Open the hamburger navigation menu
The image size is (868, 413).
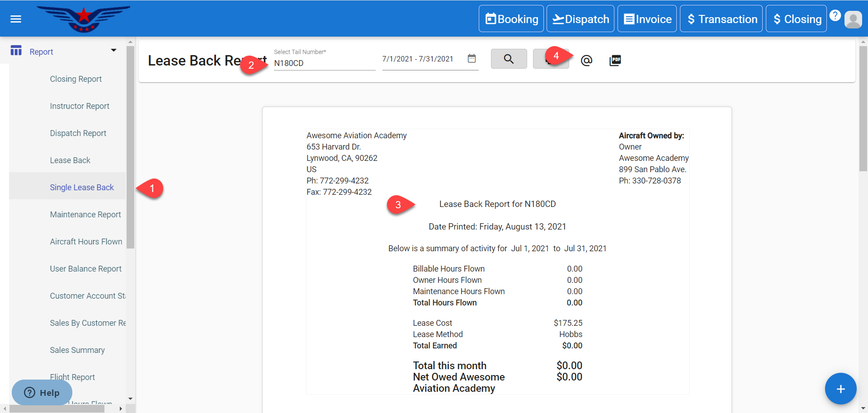click(16, 19)
